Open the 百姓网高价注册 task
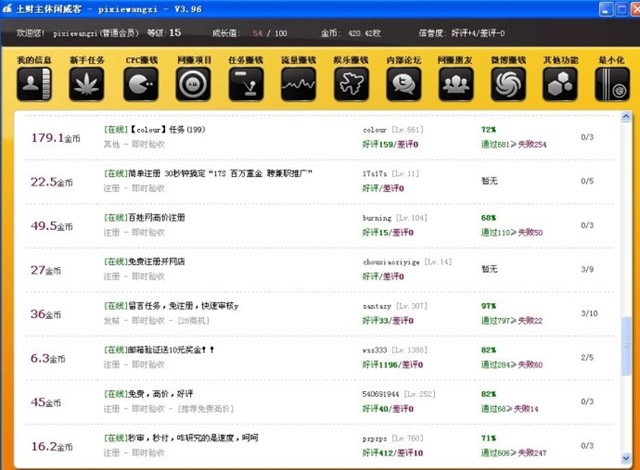 156,217
